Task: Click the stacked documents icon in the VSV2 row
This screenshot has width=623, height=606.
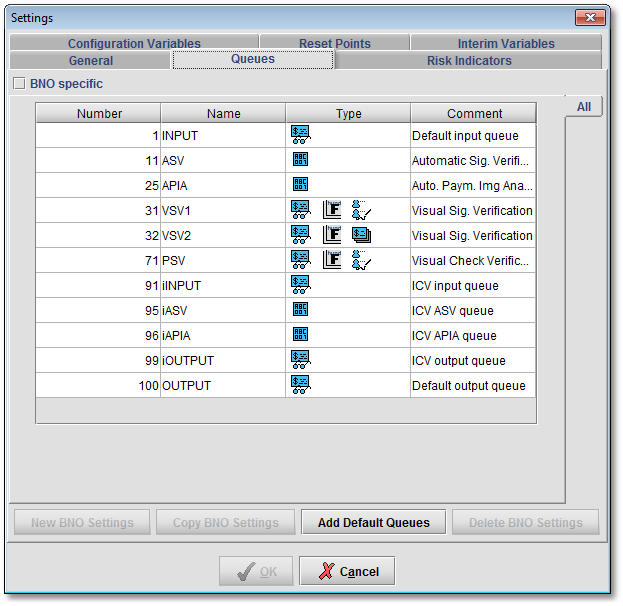Action: pyautogui.click(x=362, y=235)
